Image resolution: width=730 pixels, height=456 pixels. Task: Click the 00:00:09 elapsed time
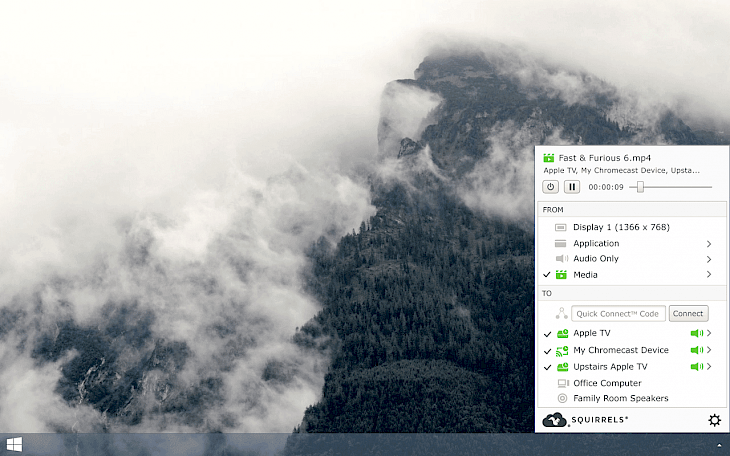tap(606, 187)
